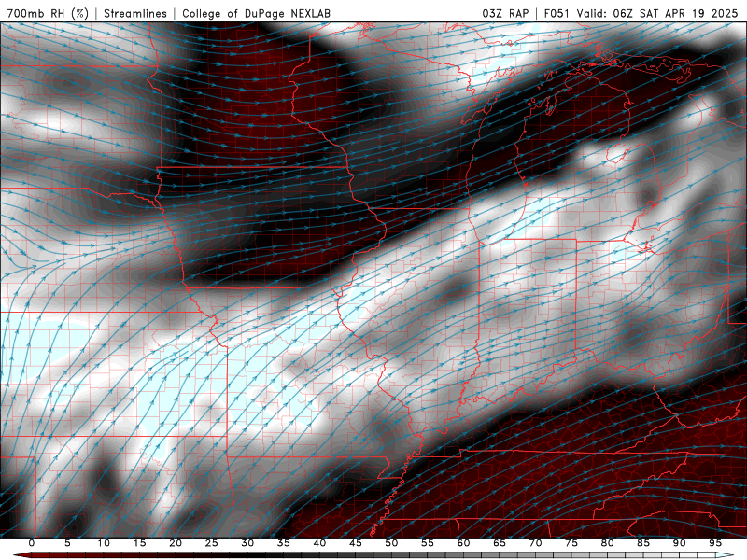Click "College of DuPage NEXLAB" text
747x560 pixels.
pyautogui.click(x=256, y=13)
